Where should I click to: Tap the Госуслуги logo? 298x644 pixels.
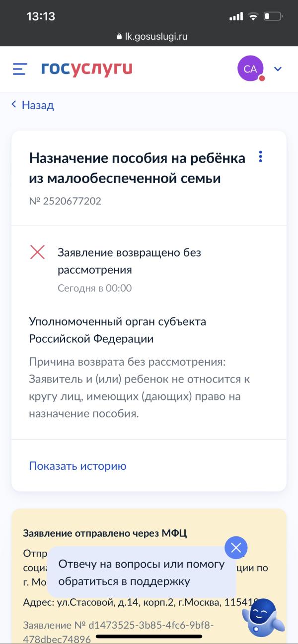pos(87,69)
